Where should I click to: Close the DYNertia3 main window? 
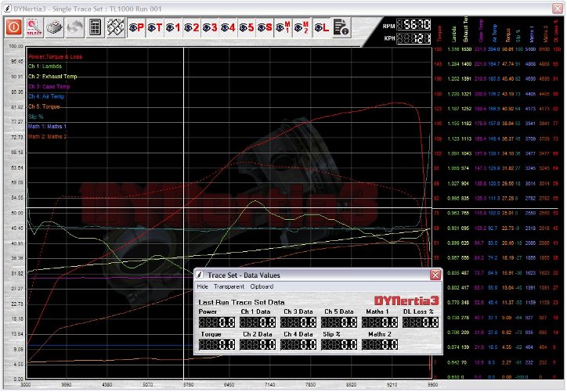click(x=558, y=9)
